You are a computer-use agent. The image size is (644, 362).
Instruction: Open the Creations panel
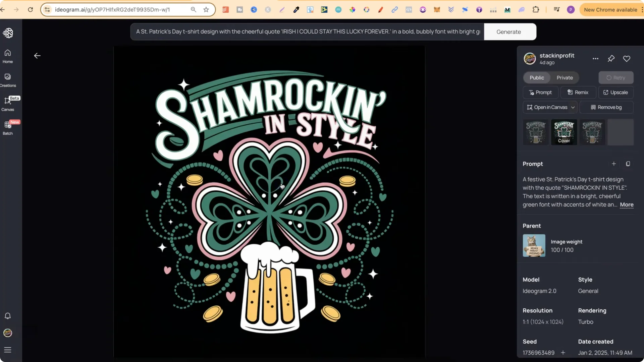[x=7, y=80]
